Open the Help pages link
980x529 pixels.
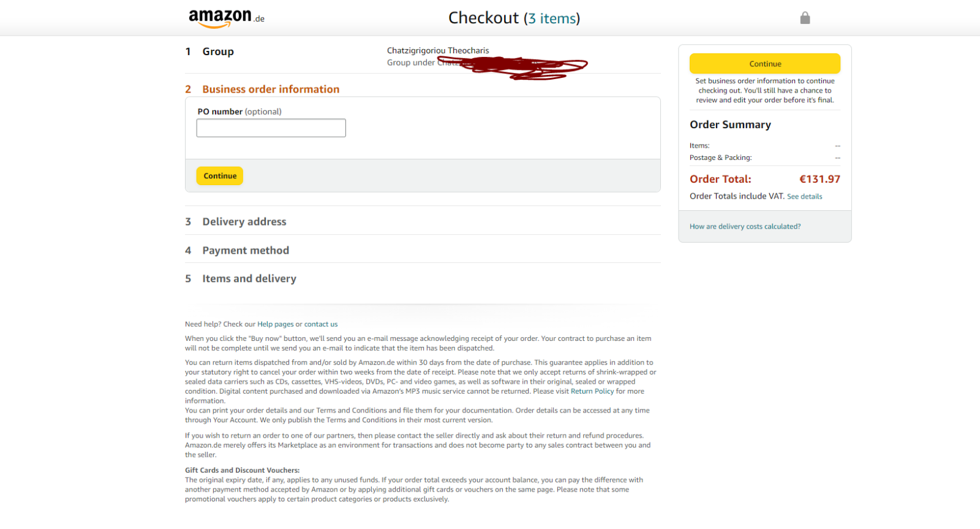(x=275, y=324)
